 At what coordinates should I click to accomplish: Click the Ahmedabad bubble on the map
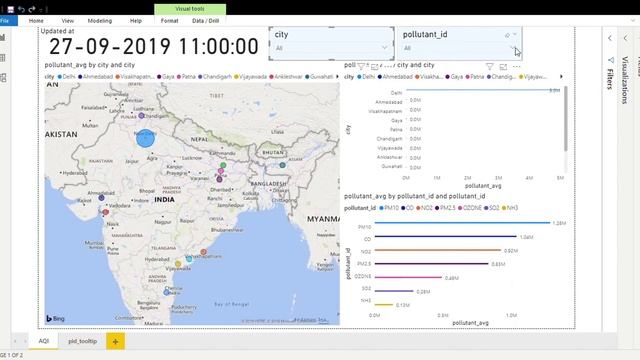click(x=101, y=198)
